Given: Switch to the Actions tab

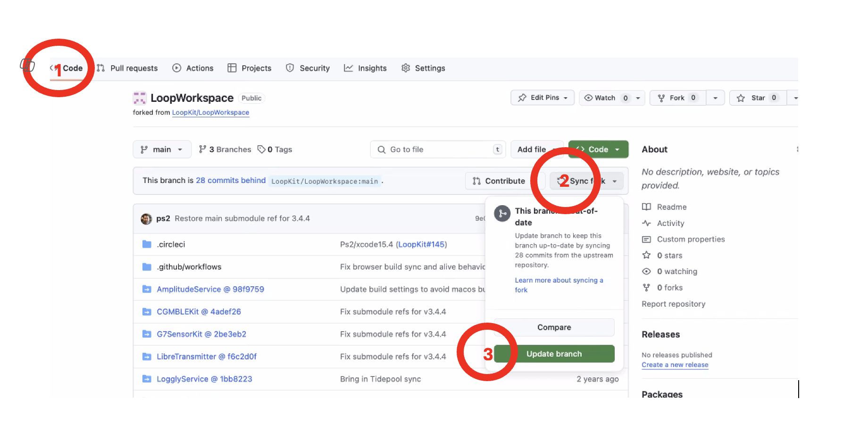Looking at the screenshot, I should (x=193, y=68).
